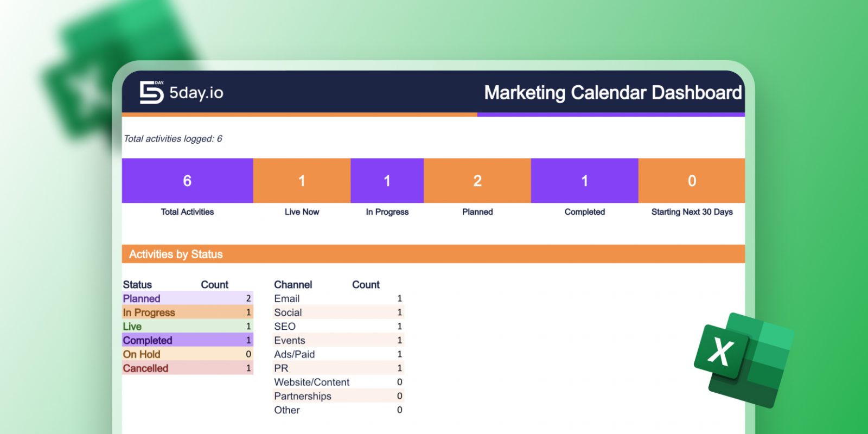Select the 'SEO' channel row
The width and height of the screenshot is (868, 434).
coord(339,327)
